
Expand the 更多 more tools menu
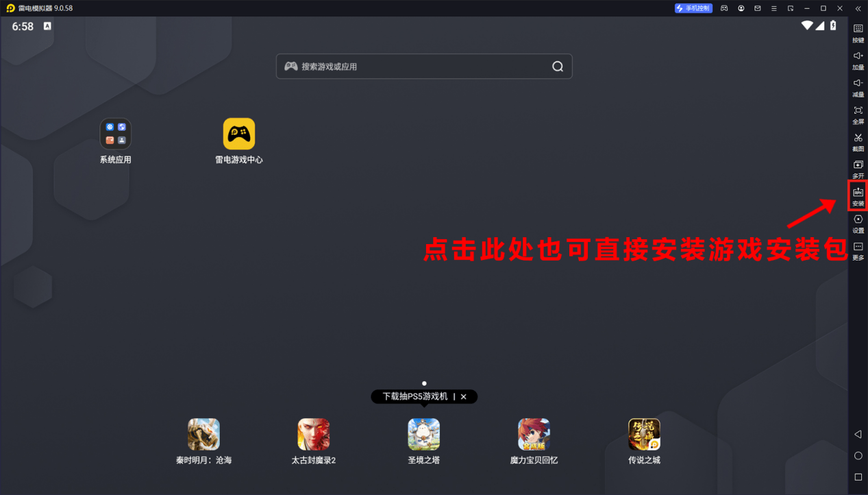pyautogui.click(x=858, y=250)
